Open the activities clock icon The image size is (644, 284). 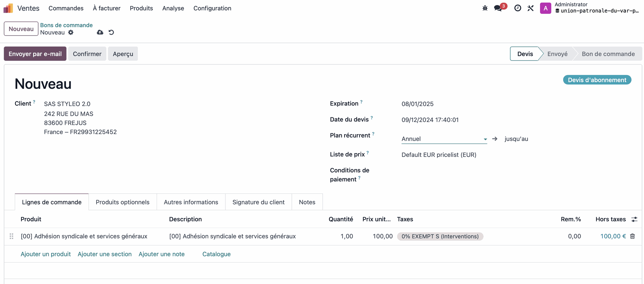(518, 8)
